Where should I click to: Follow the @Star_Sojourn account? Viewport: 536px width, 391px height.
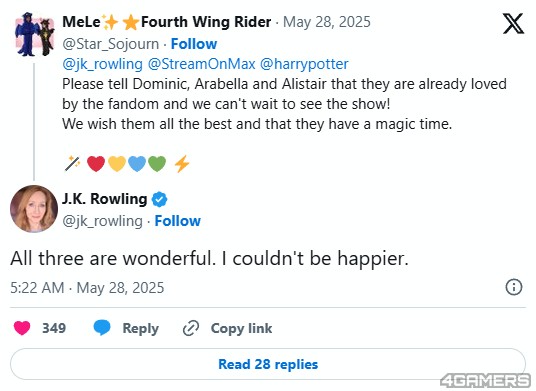coord(194,44)
